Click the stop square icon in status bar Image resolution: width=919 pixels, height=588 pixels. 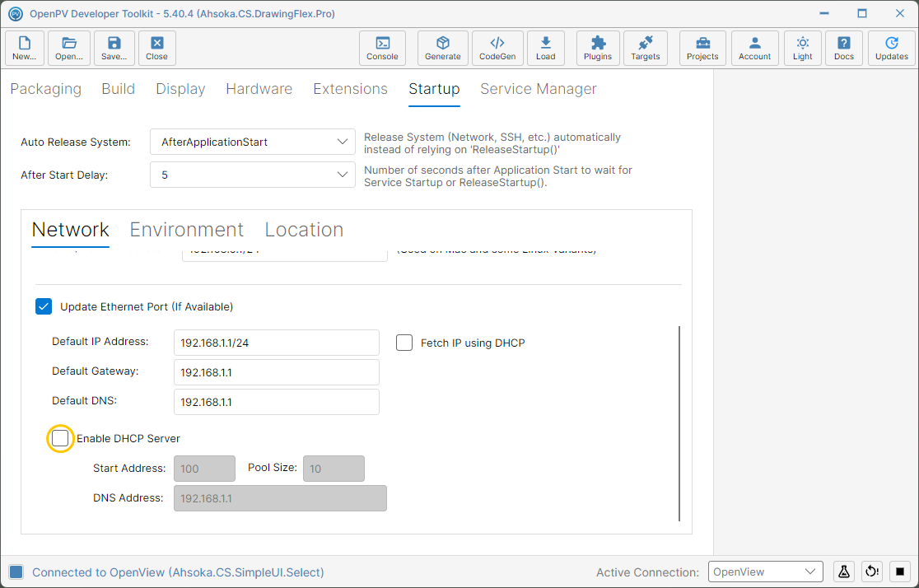(900, 572)
